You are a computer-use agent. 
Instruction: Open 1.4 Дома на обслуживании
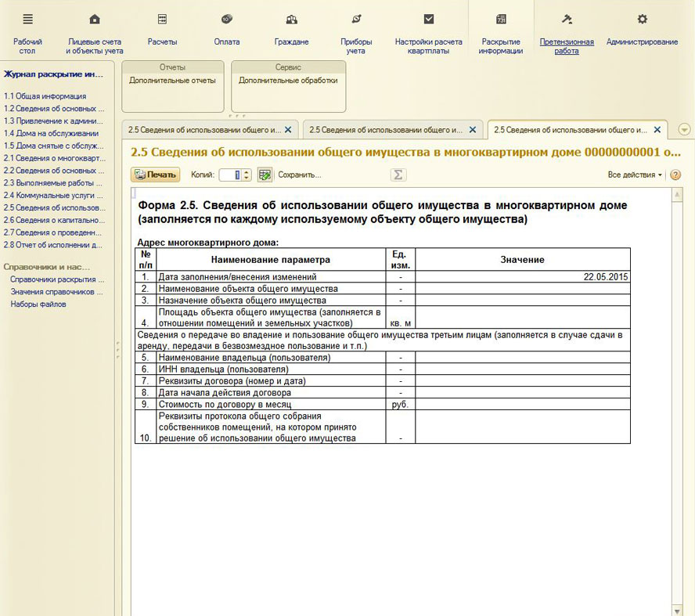pos(52,133)
